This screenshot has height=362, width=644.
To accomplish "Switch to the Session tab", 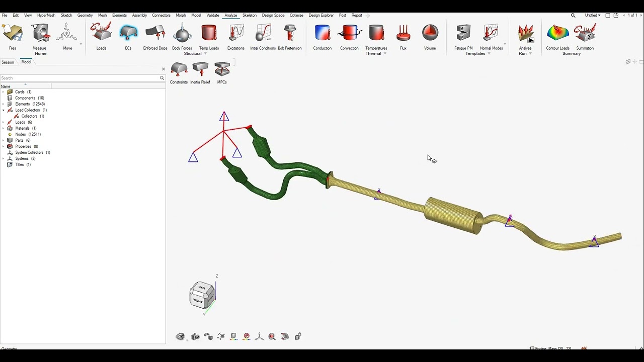I will click(x=8, y=62).
